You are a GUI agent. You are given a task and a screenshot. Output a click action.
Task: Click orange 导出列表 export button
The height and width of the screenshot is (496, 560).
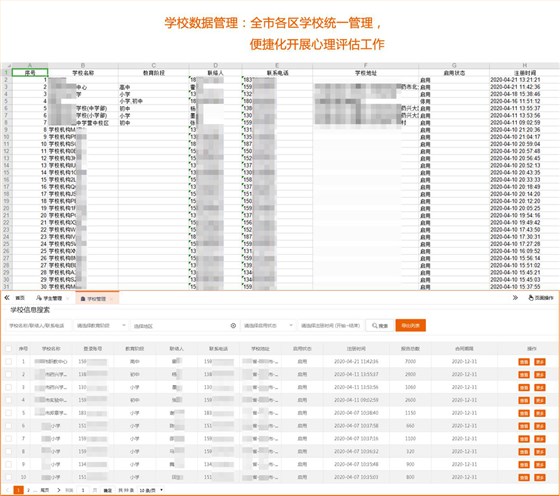point(410,325)
